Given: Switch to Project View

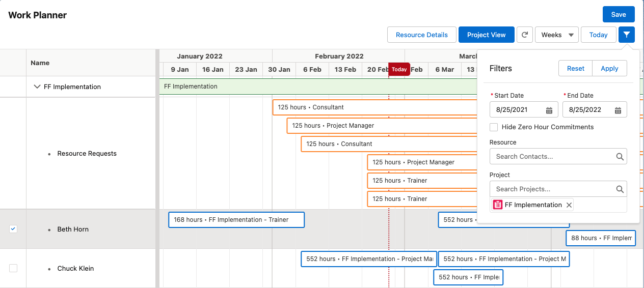Looking at the screenshot, I should tap(486, 35).
